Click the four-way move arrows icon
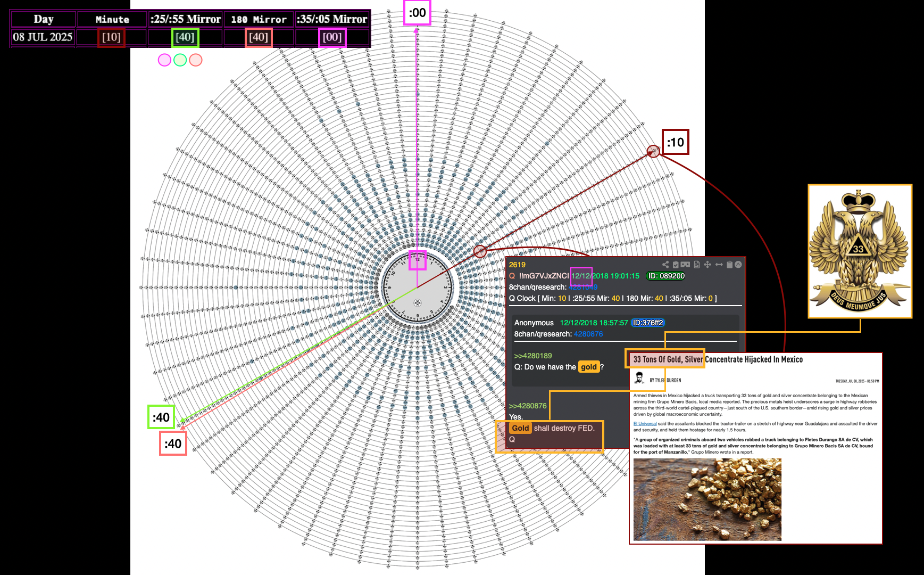The width and height of the screenshot is (924, 575). [707, 265]
